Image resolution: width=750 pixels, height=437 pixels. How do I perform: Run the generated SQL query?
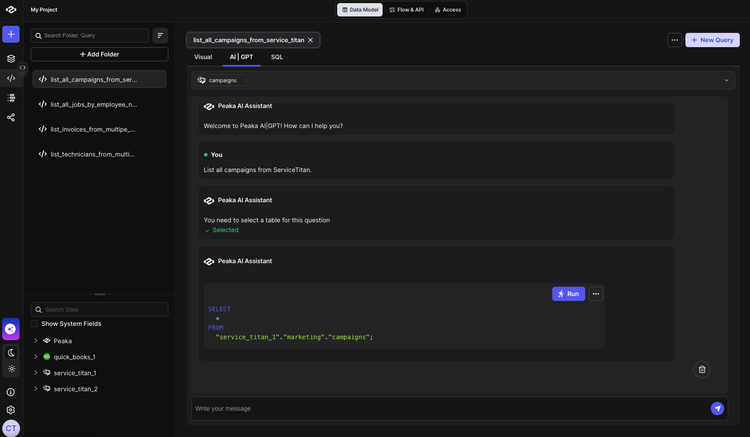tap(568, 294)
